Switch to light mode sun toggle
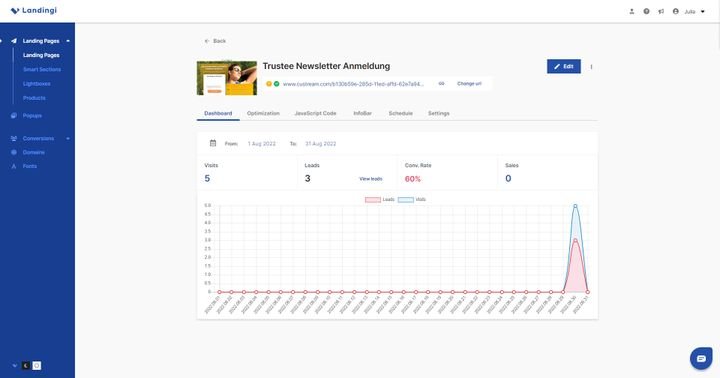720x378 pixels. coord(37,366)
